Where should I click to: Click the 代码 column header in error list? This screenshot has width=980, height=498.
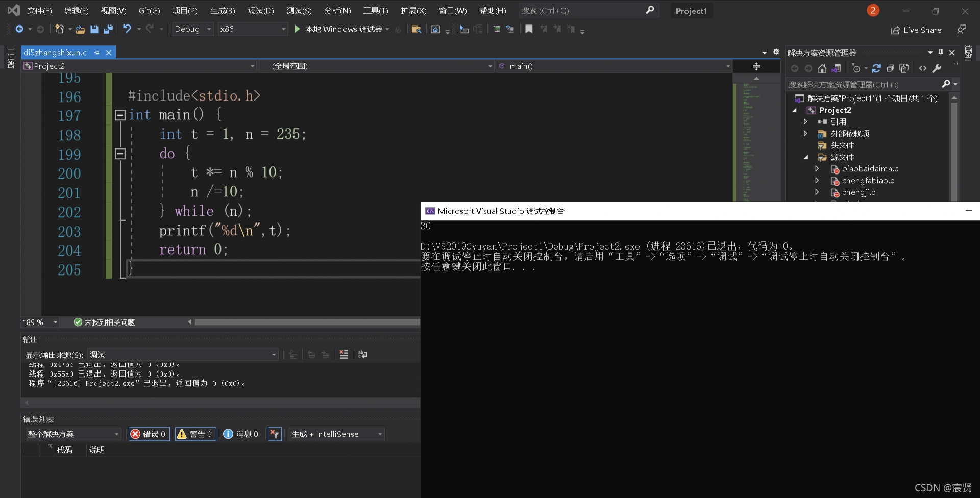tap(64, 450)
